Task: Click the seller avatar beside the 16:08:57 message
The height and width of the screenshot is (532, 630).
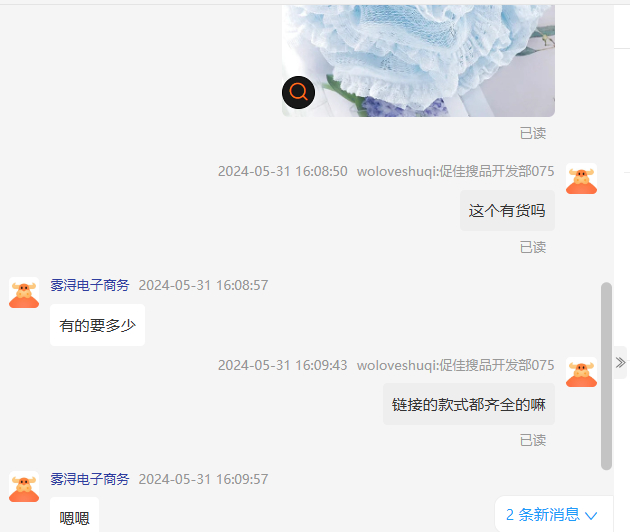Action: [x=24, y=293]
